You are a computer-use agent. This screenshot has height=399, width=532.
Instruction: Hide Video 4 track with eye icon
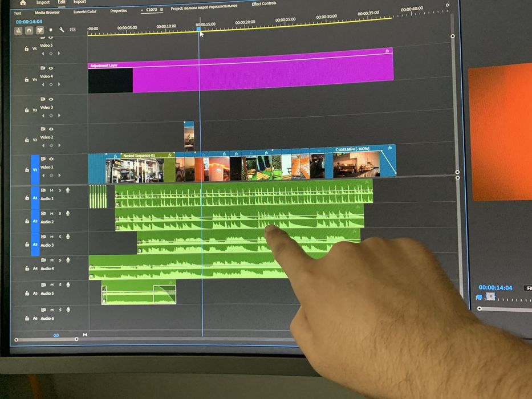click(x=51, y=68)
